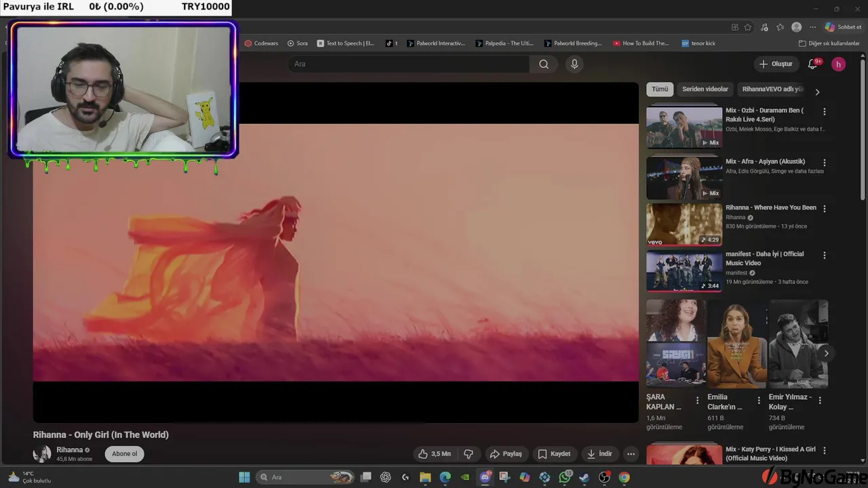Image resolution: width=868 pixels, height=488 pixels.
Task: Open browser settings ellipsis menu
Action: pos(812,27)
